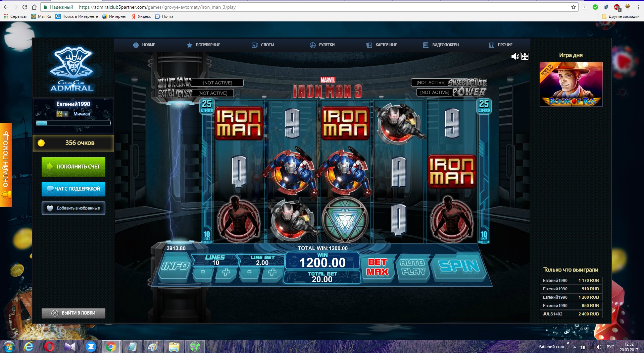This screenshot has width=644, height=353.
Task: Reload the current page
Action: 25,7
